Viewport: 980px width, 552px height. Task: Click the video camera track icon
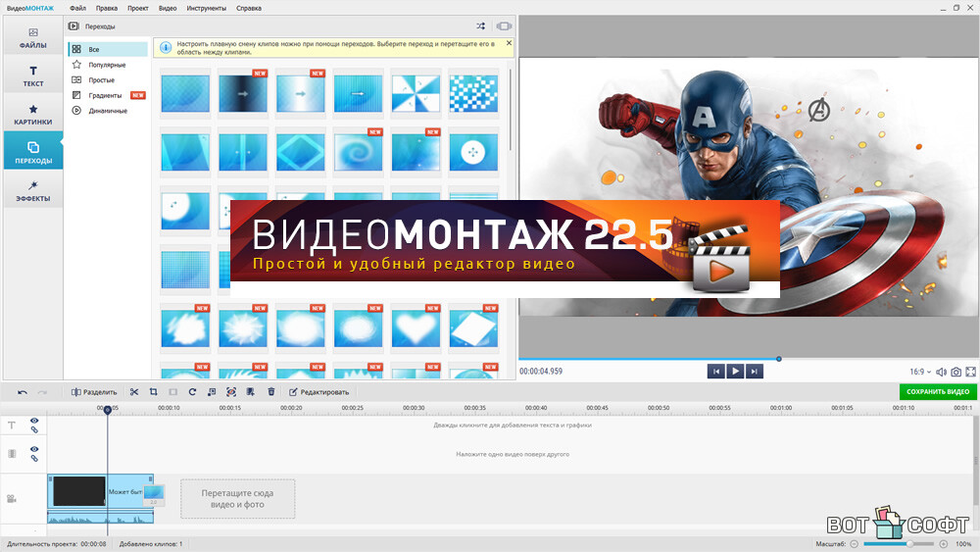pos(11,499)
